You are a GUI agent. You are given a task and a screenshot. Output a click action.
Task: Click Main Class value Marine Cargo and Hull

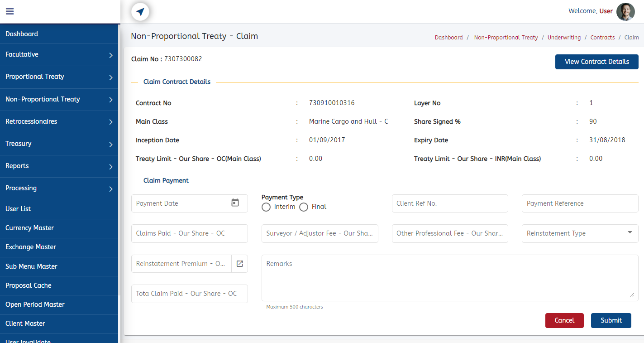(348, 121)
